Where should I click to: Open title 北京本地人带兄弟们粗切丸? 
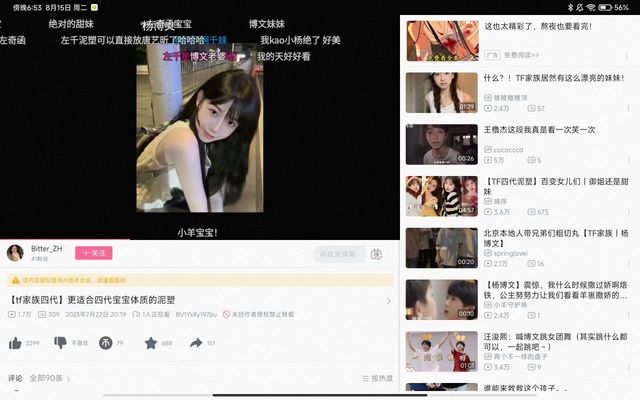point(556,238)
